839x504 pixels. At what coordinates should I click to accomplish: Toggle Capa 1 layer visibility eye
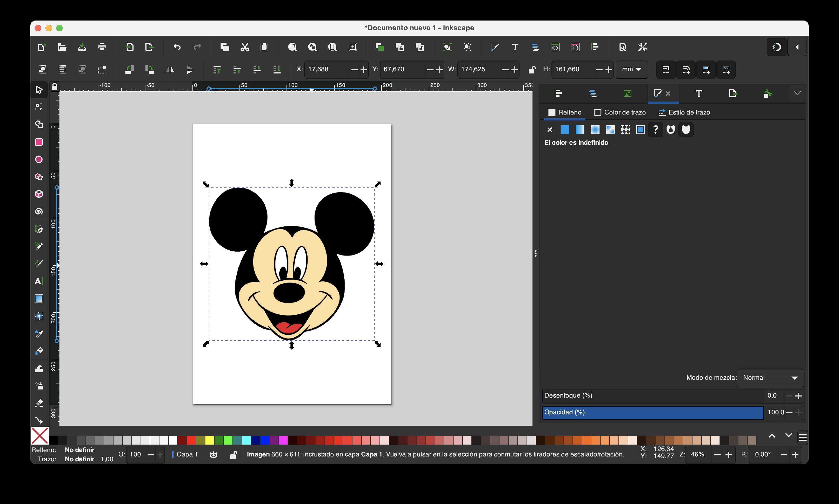coord(214,454)
